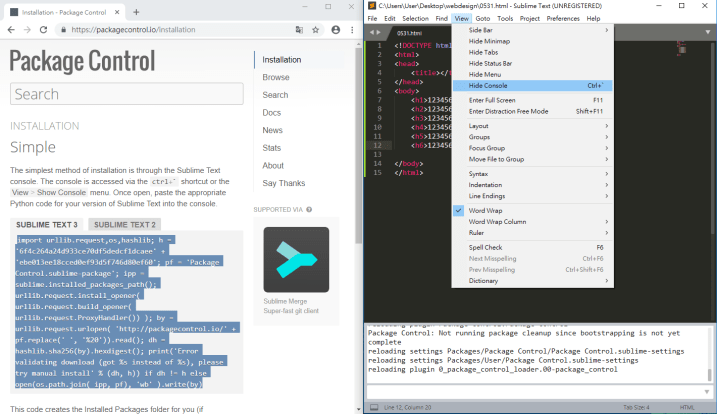This screenshot has width=717, height=414.
Task: Open the Browse link in sidebar
Action: (x=276, y=77)
